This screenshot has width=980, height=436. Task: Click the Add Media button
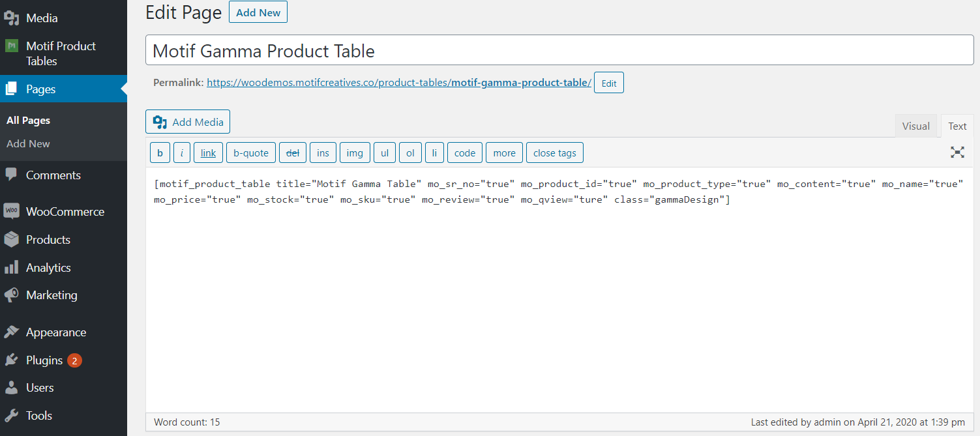tap(188, 122)
